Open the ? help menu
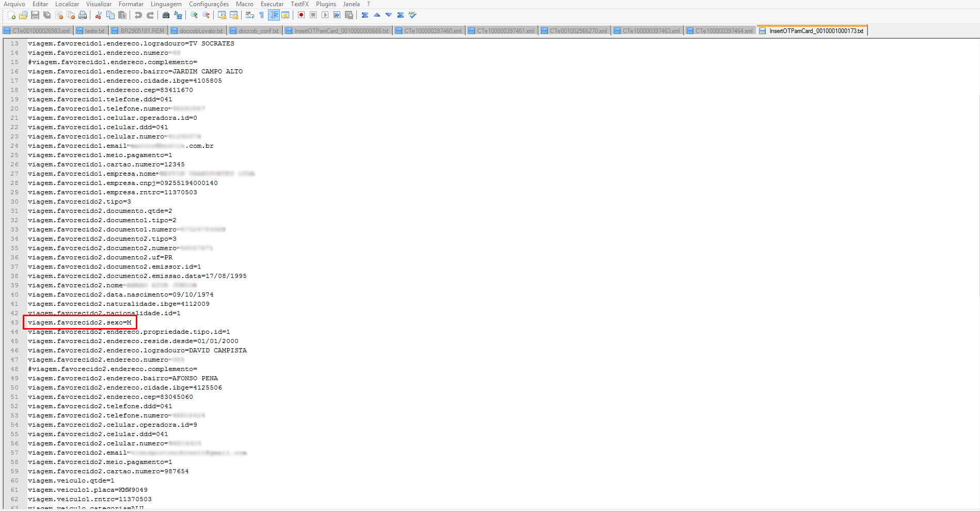The image size is (980, 512). coord(368,4)
